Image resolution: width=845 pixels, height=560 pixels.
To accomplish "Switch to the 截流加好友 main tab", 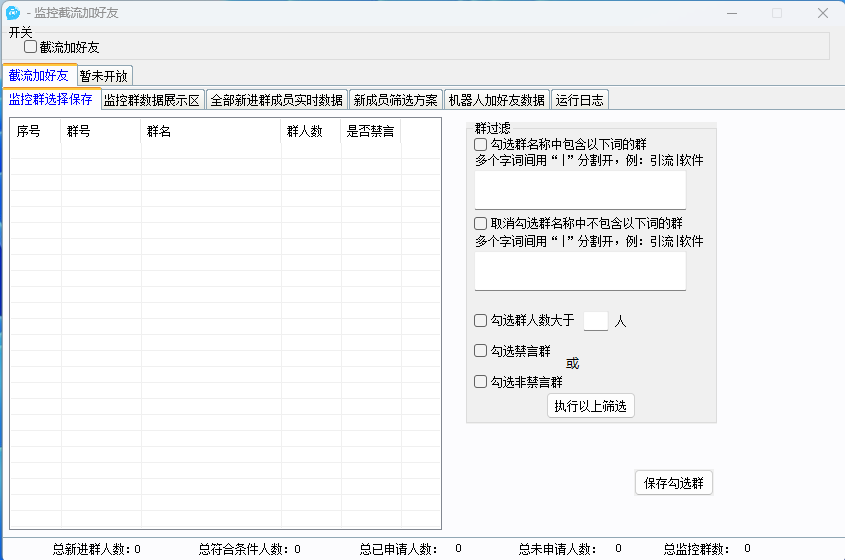I will (39, 75).
